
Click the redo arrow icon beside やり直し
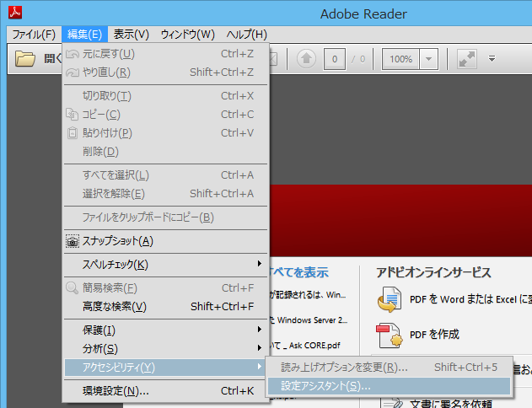click(x=73, y=72)
